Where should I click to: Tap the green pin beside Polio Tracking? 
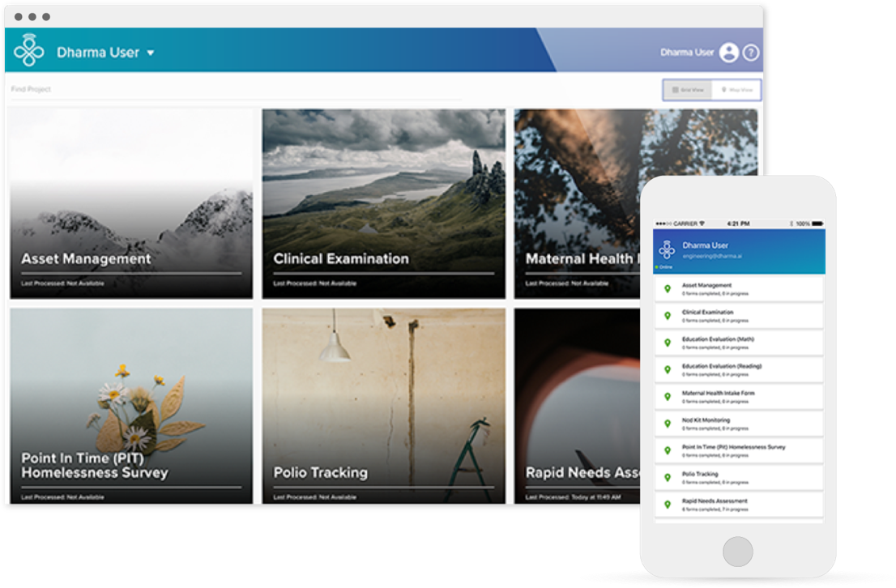(668, 478)
